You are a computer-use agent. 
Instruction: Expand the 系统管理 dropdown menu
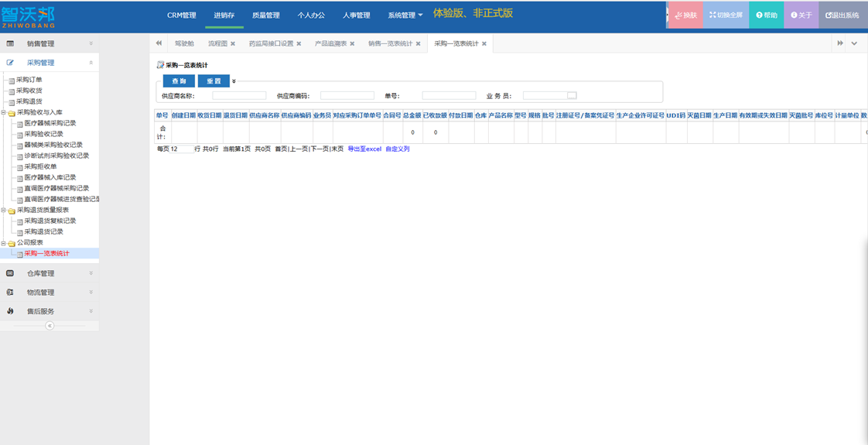pos(406,15)
